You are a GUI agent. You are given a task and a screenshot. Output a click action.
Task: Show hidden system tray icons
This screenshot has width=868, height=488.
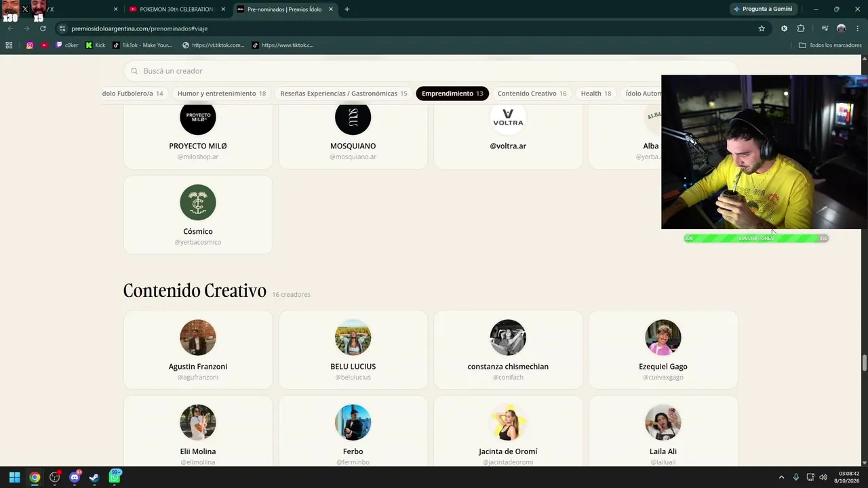[781, 477]
